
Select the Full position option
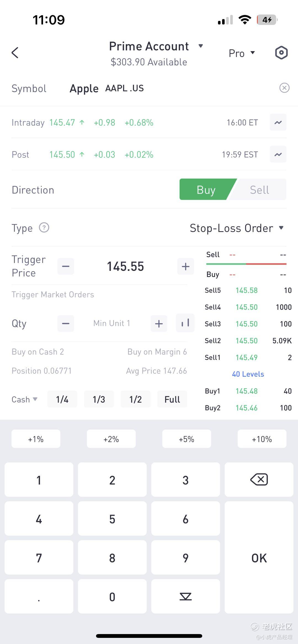pos(172,399)
